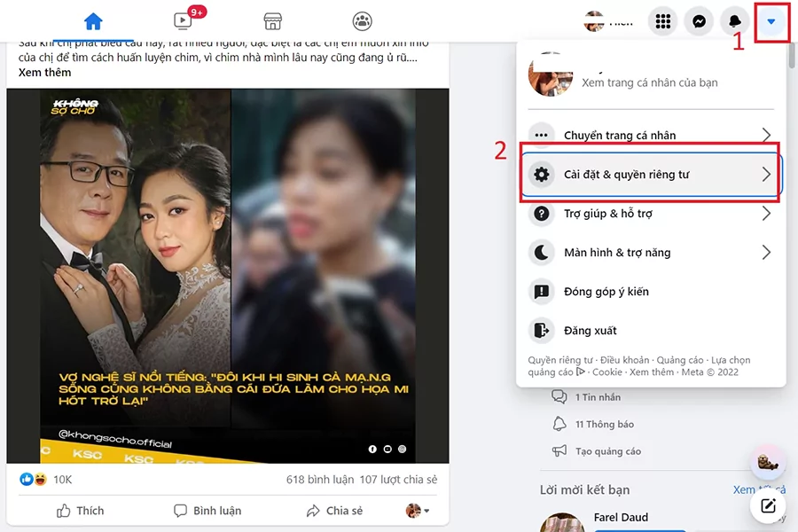
Task: Open '1 Tin nhắn' page messages
Action: 598,397
